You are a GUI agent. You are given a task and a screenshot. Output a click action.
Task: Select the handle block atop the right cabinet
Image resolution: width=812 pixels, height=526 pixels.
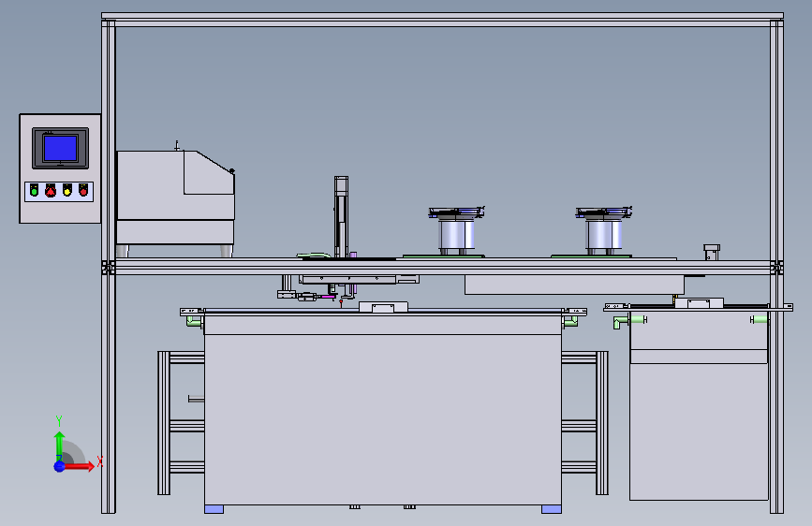[x=699, y=303]
